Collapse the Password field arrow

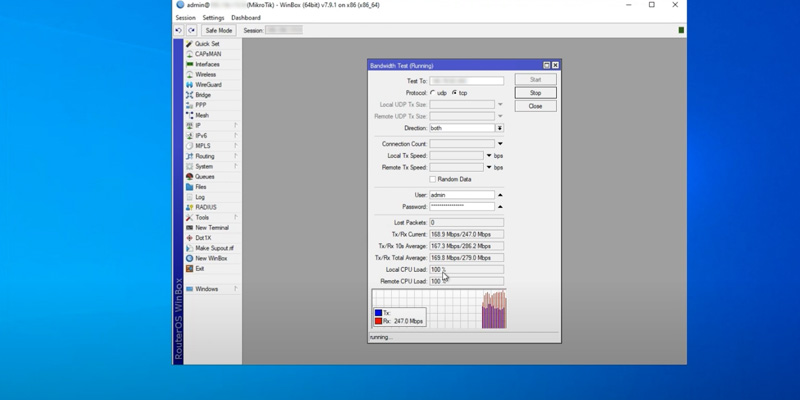500,207
